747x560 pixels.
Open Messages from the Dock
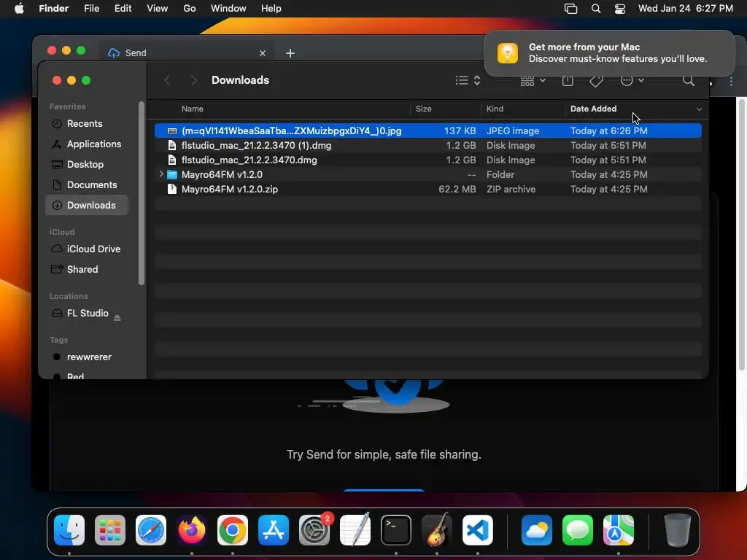pyautogui.click(x=578, y=530)
